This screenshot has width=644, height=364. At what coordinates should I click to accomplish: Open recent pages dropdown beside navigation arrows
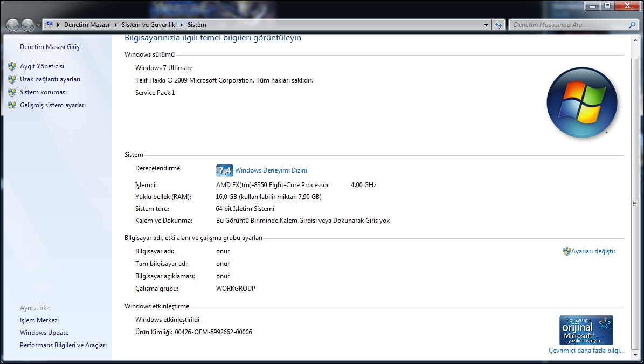click(x=38, y=25)
